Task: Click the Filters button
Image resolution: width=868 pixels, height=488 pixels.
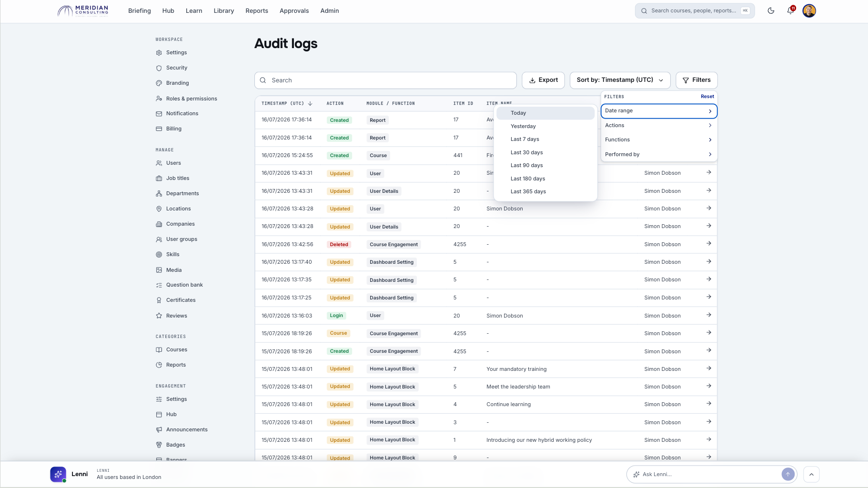Action: click(696, 80)
